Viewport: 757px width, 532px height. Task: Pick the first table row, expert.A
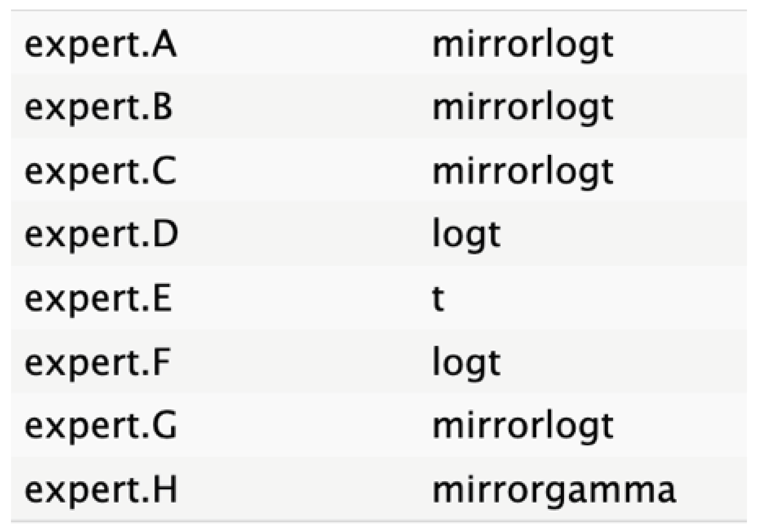tap(378, 44)
